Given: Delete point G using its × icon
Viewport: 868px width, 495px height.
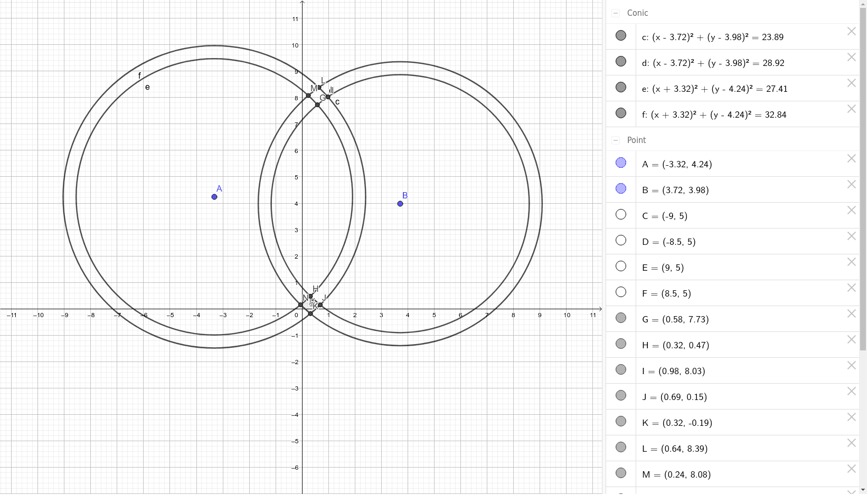Looking at the screenshot, I should [x=852, y=313].
